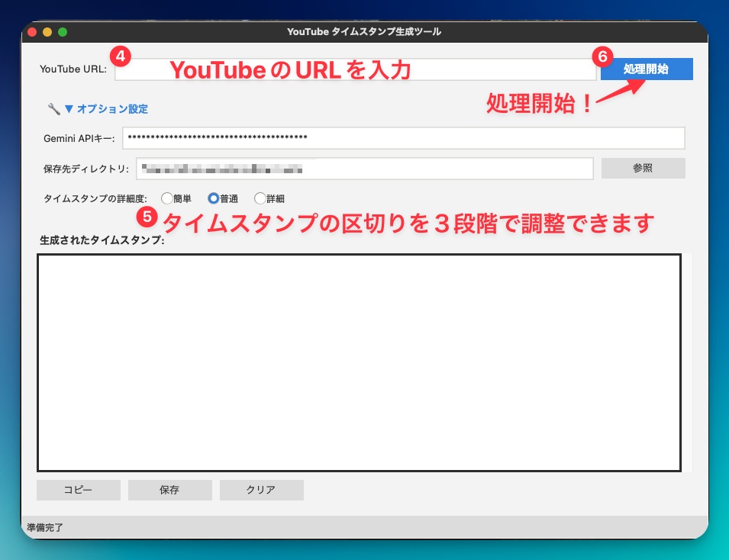Click the disclosure triangle beside オプション設定

[x=71, y=109]
